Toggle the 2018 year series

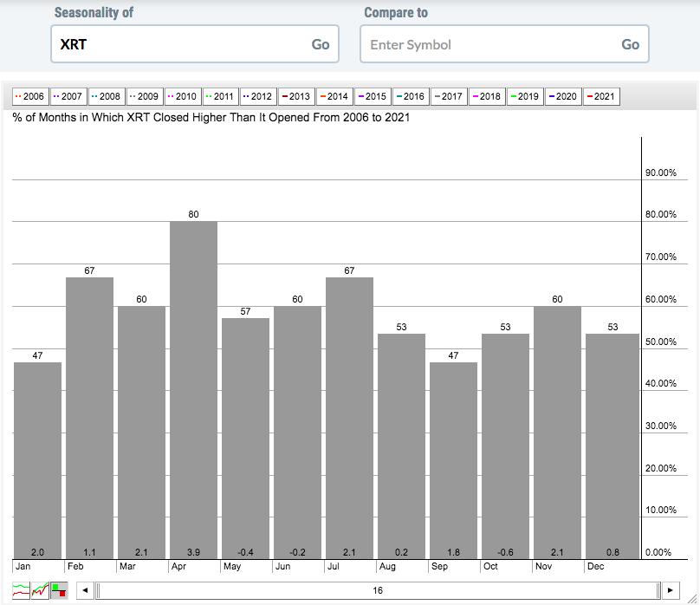point(487,96)
